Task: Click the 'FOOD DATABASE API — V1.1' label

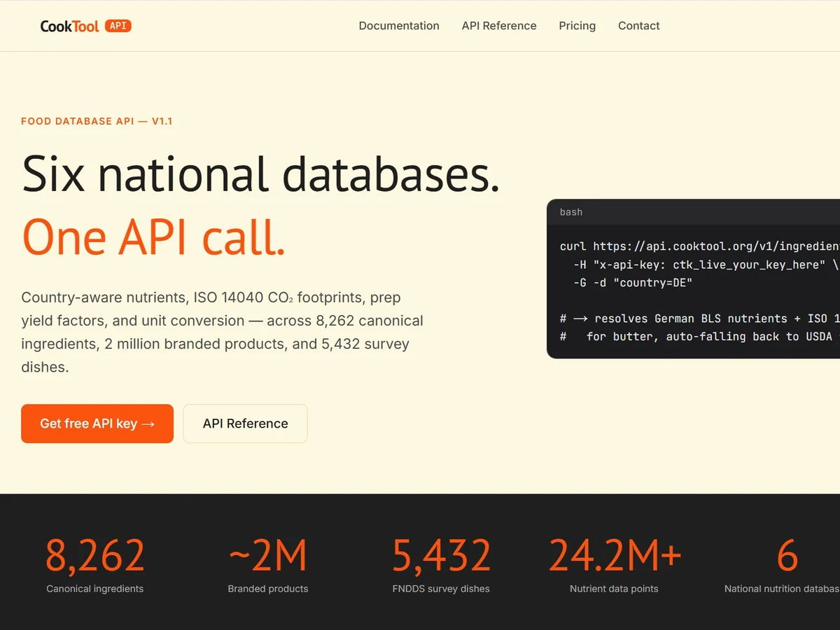Action: pyautogui.click(x=97, y=121)
